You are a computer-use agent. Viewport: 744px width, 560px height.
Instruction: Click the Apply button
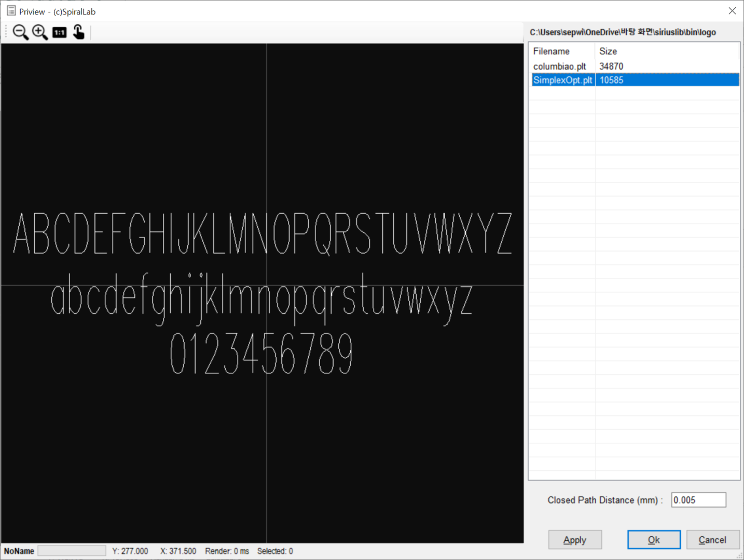click(575, 540)
